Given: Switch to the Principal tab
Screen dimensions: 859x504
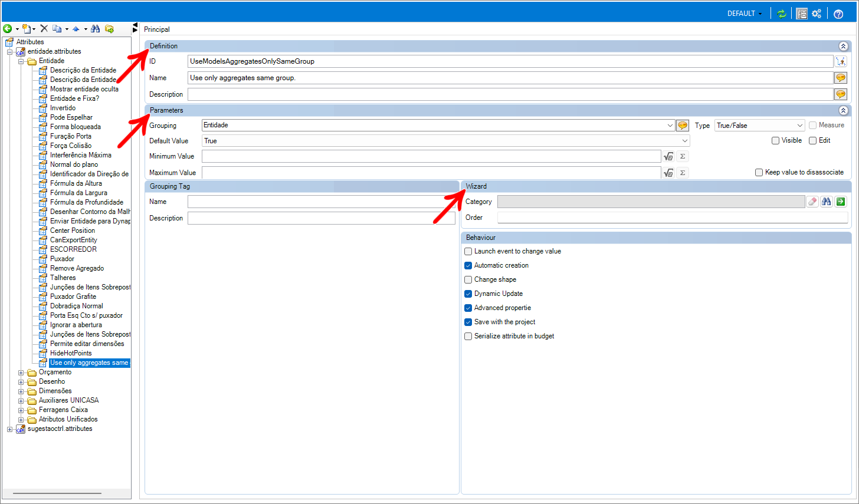Looking at the screenshot, I should click(157, 29).
